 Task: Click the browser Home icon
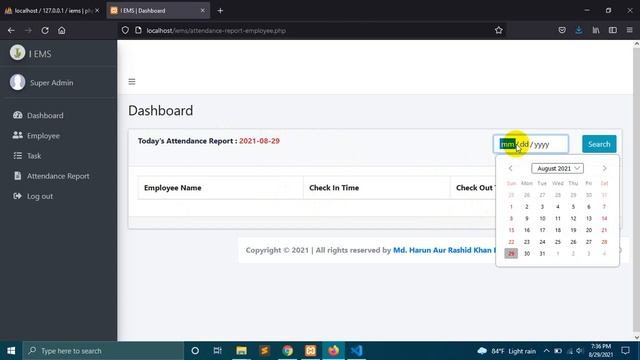pos(62,30)
